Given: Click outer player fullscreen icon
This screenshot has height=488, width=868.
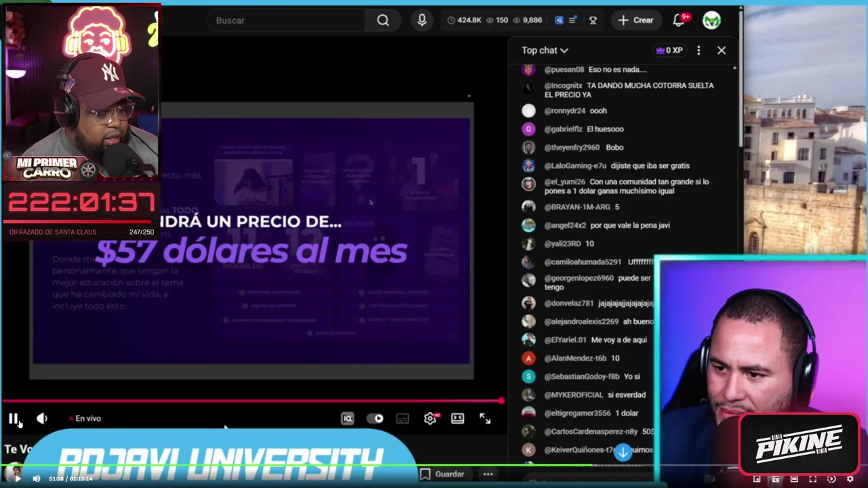Looking at the screenshot, I should [812, 479].
